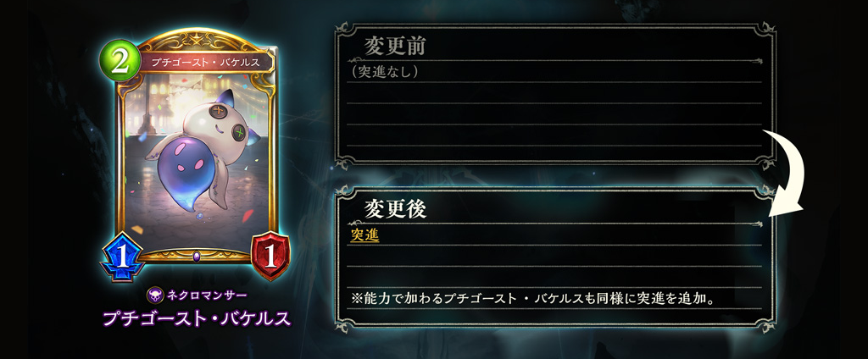Open the underlined 突進 keyword link

pyautogui.click(x=364, y=235)
